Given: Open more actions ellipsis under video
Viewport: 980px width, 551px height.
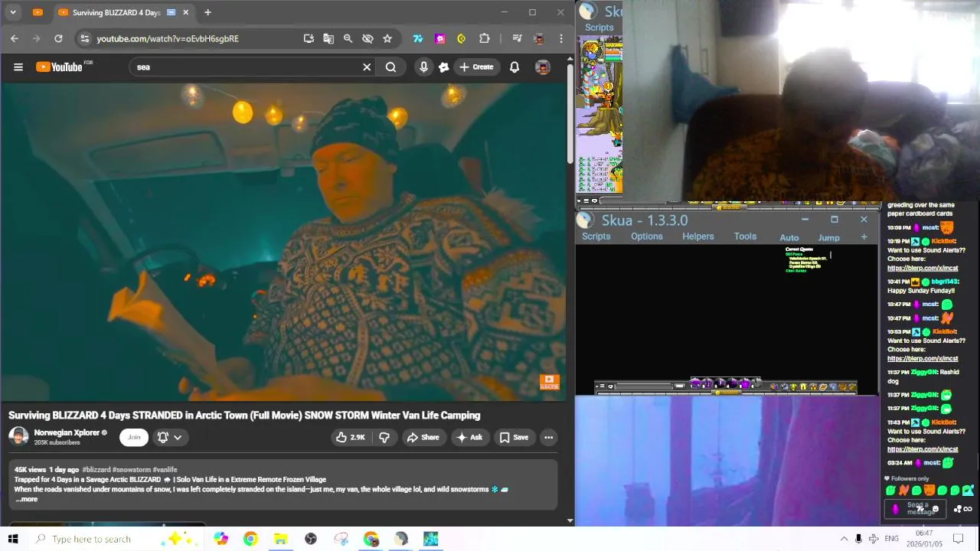Looking at the screenshot, I should (x=548, y=437).
